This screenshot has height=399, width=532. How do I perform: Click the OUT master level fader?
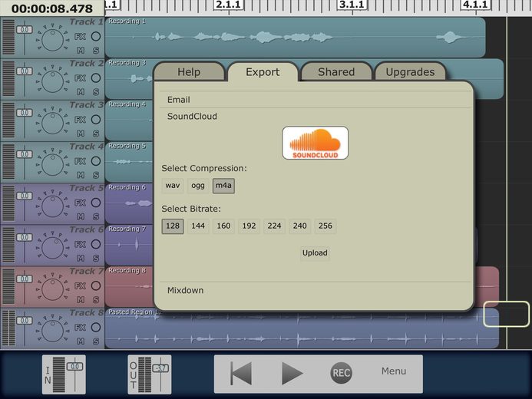tap(160, 368)
